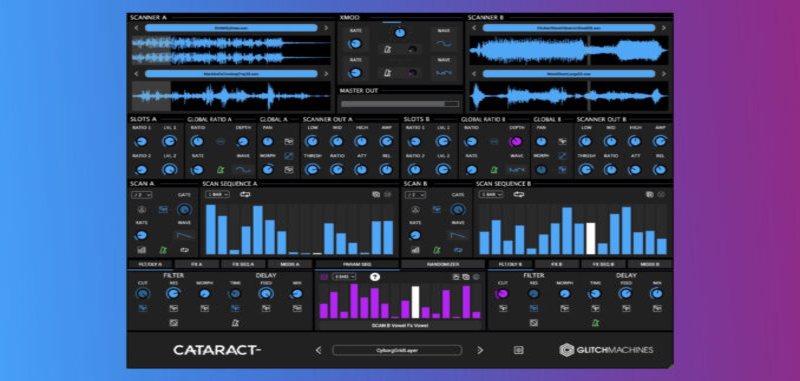Click the lower metronome icon in XMOD
This screenshot has height=381, width=800.
click(x=387, y=73)
